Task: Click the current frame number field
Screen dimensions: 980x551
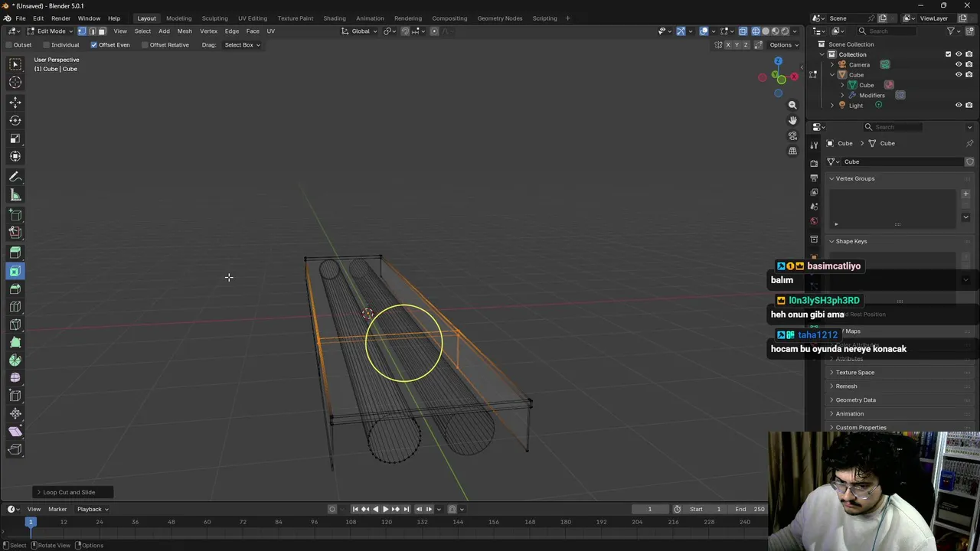Action: pos(649,510)
